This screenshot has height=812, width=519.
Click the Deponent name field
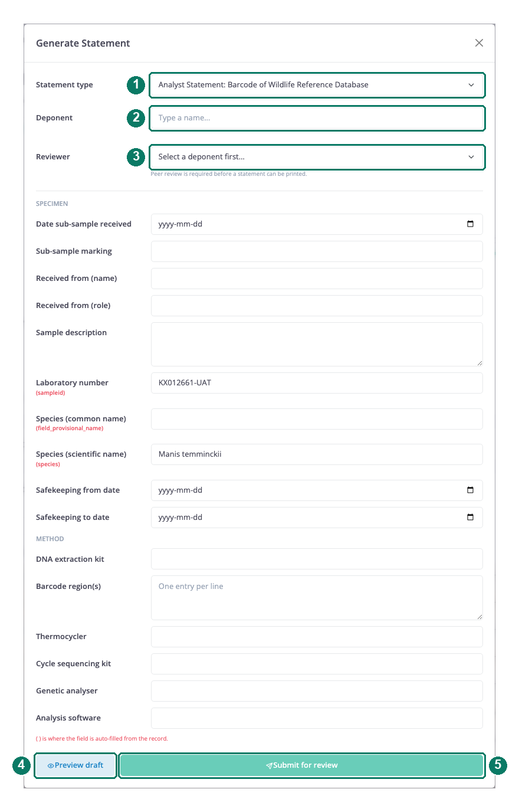point(317,118)
